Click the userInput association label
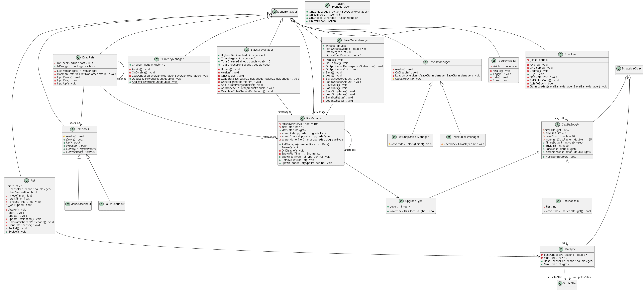The width and height of the screenshot is (644, 291). pos(75,123)
